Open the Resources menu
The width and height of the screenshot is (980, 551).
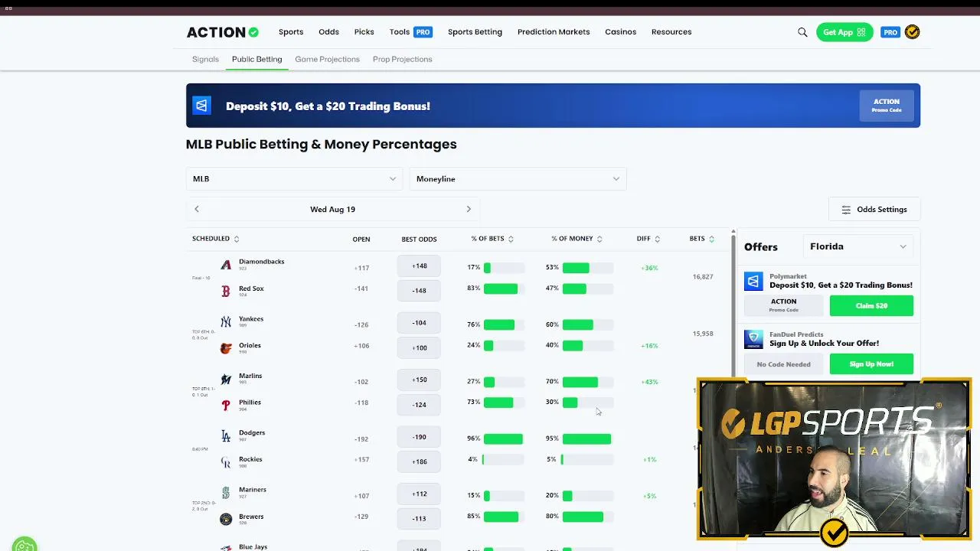coord(671,32)
